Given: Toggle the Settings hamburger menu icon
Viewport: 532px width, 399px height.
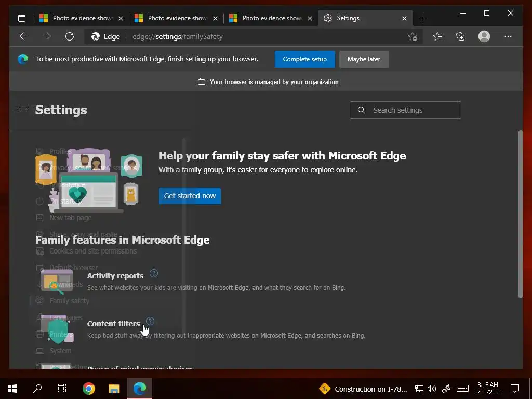Looking at the screenshot, I should pyautogui.click(x=24, y=110).
